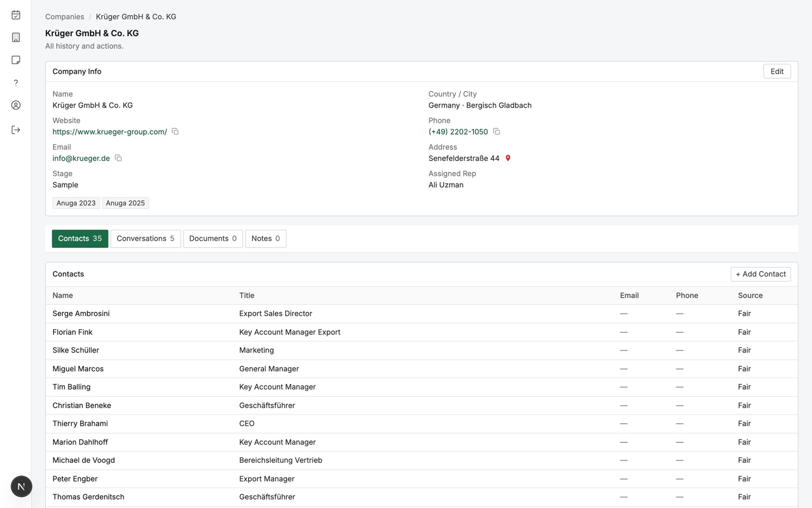
Task: Open the krueger-group.com website link
Action: point(110,132)
